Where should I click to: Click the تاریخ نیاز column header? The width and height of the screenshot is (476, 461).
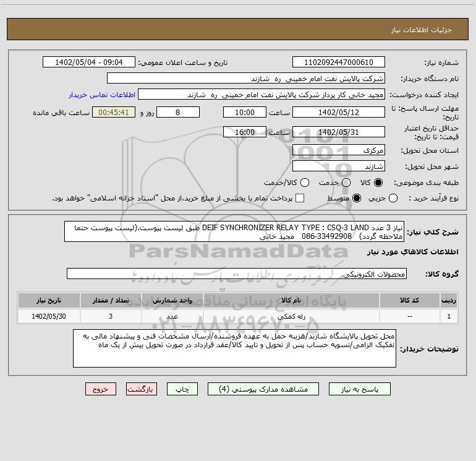pos(49,300)
